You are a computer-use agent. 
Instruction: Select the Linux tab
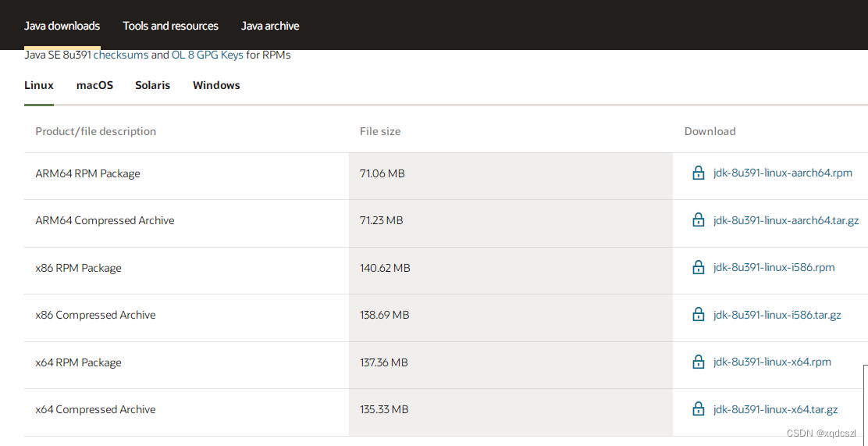point(39,85)
